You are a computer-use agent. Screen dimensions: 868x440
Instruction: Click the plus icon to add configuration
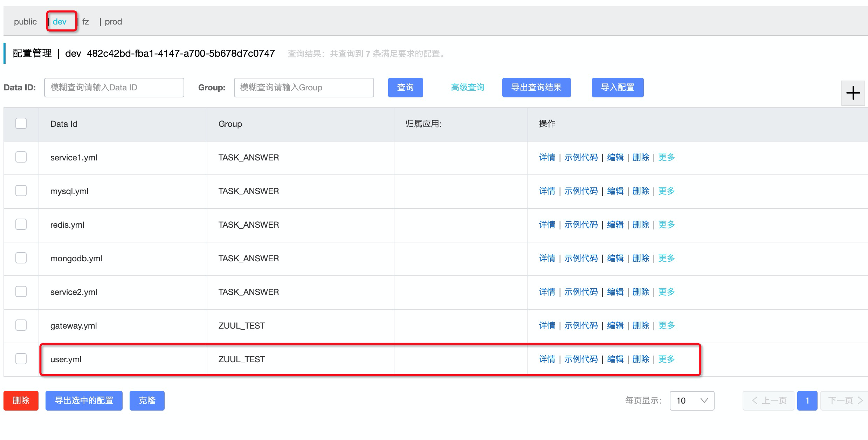coord(853,93)
